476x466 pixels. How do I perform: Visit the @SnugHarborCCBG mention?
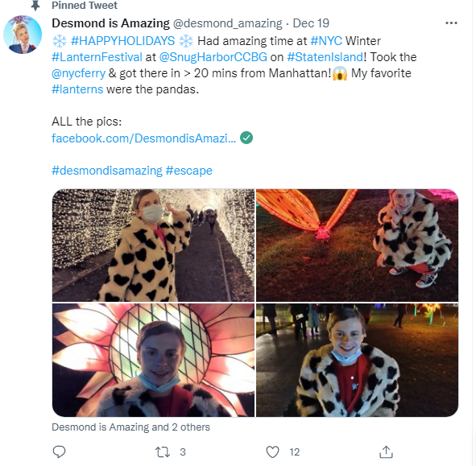pos(213,57)
